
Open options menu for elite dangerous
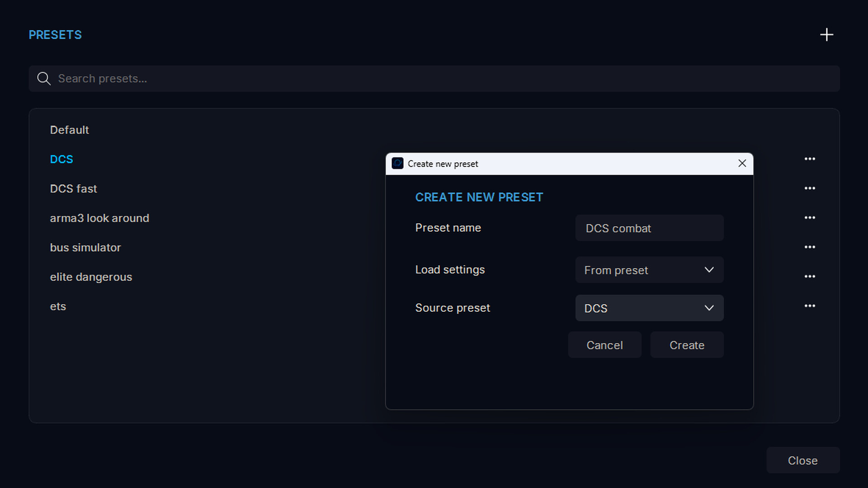tap(810, 277)
